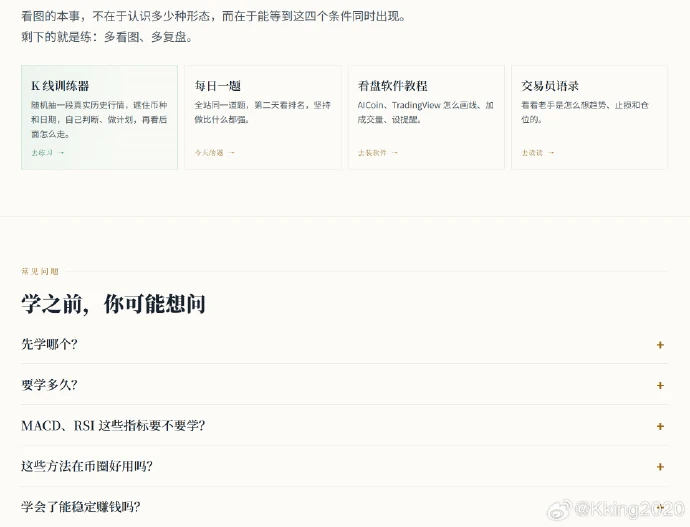This screenshot has width=690, height=527.
Task: Click the plus icon for 这些方法在币圈好用吗?
Action: coord(660,467)
